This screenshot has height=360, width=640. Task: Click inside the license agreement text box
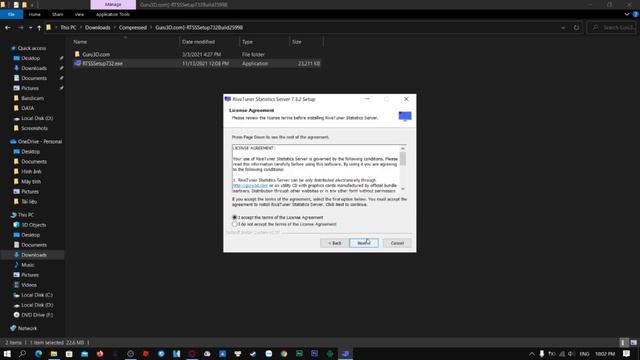316,169
